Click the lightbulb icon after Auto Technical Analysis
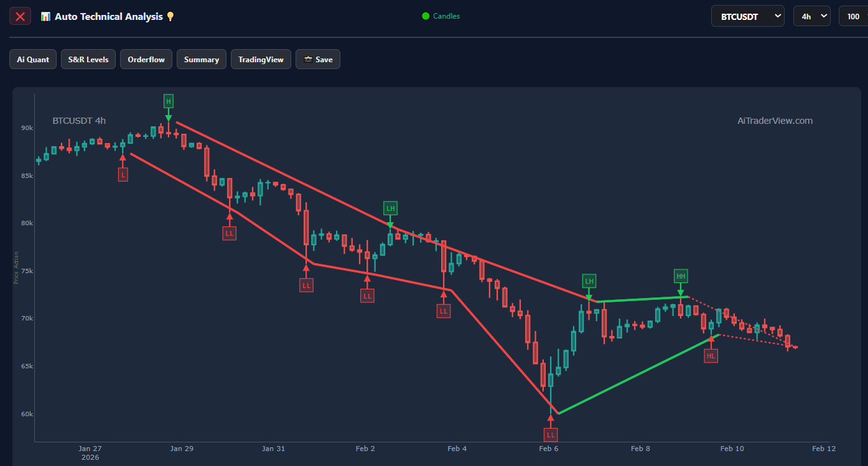This screenshot has height=466, width=868. [170, 17]
